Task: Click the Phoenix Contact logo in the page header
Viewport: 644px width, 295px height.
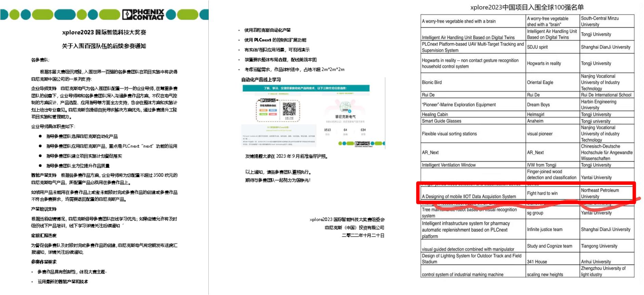Action: point(143,14)
